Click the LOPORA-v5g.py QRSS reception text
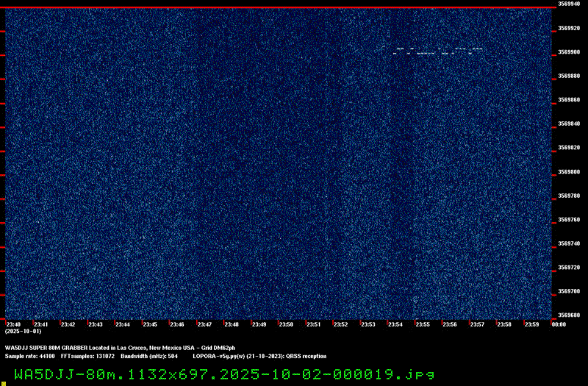 (x=259, y=356)
